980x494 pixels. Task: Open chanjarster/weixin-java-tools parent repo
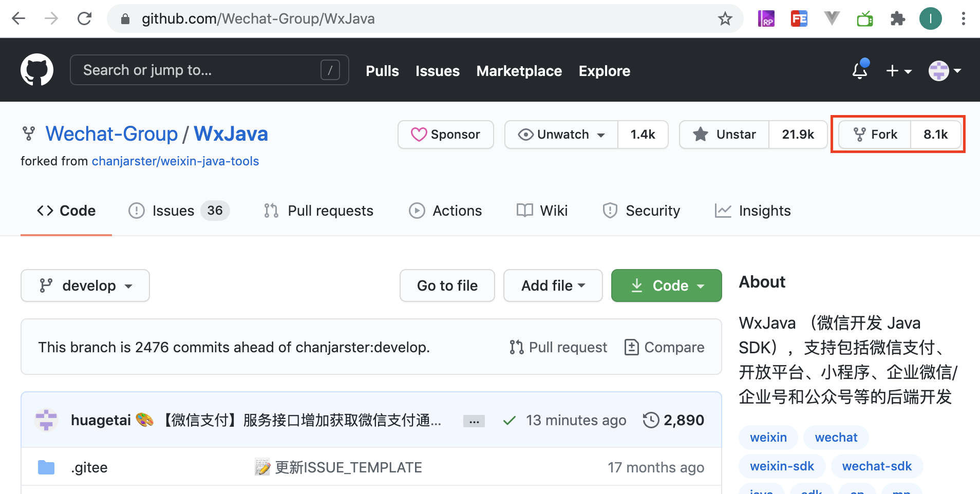[175, 161]
